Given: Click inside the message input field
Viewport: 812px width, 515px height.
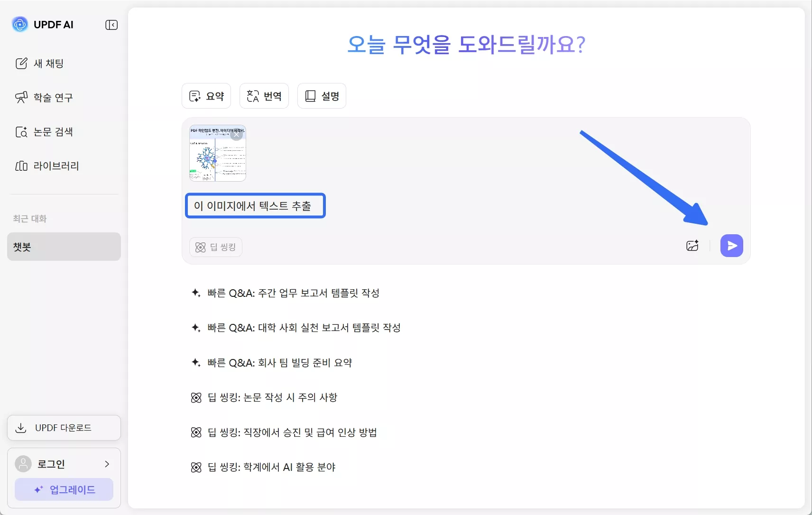Looking at the screenshot, I should [x=255, y=205].
